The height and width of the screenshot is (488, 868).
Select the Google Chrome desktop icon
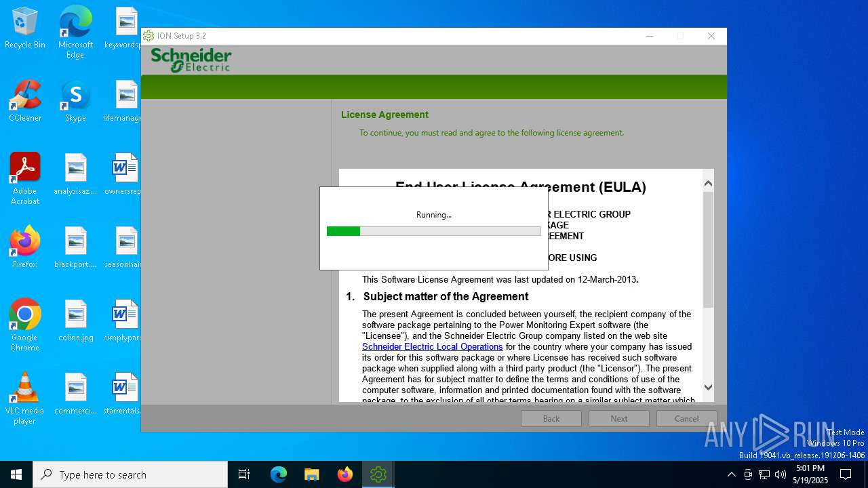coord(25,325)
